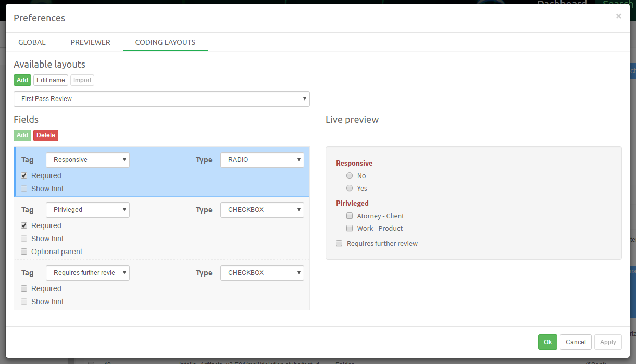The height and width of the screenshot is (364, 636).
Task: Click the Edit name button
Action: [51, 80]
